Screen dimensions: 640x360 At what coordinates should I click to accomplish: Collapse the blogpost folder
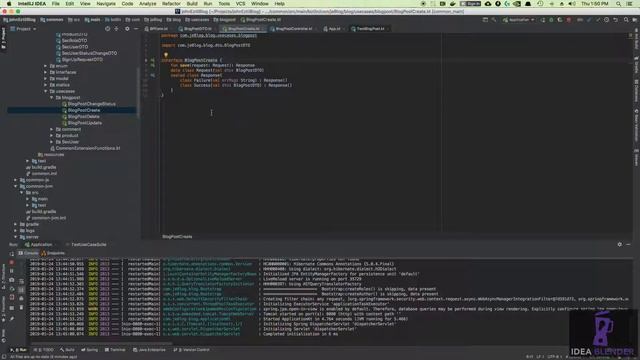[52, 98]
